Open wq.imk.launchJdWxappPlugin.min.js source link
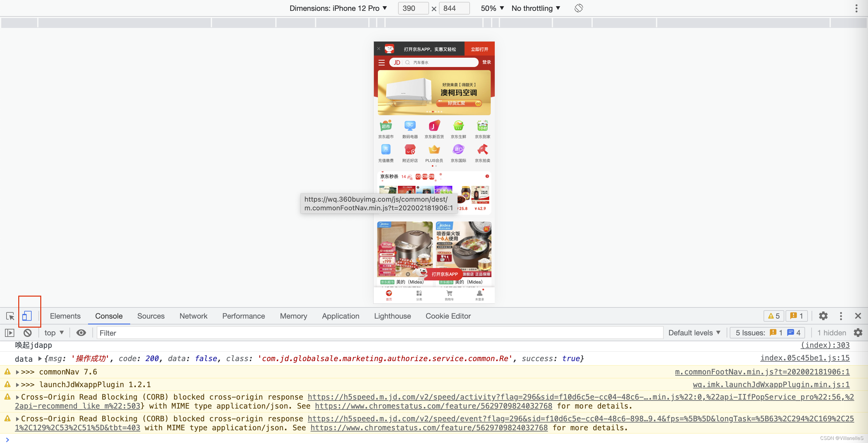868x443 pixels. tap(771, 385)
